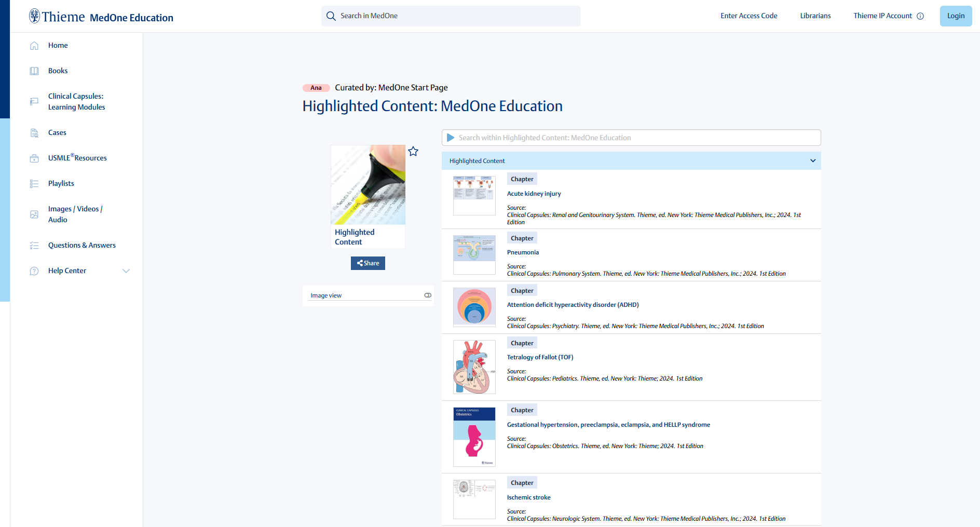The image size is (980, 527).
Task: Favorite Highlighted Content with star icon
Action: pyautogui.click(x=413, y=152)
